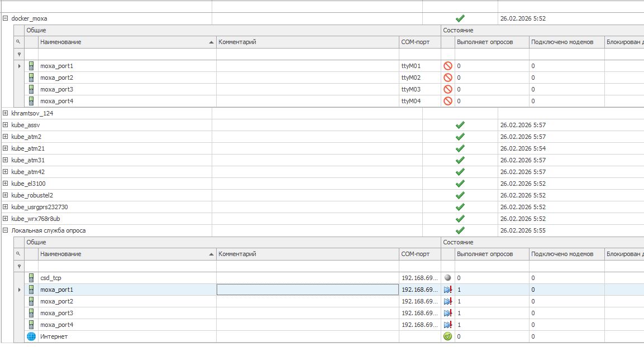The height and width of the screenshot is (347, 644).
Task: Select the kube_wrx768r8ub row
Action: click(x=36, y=219)
